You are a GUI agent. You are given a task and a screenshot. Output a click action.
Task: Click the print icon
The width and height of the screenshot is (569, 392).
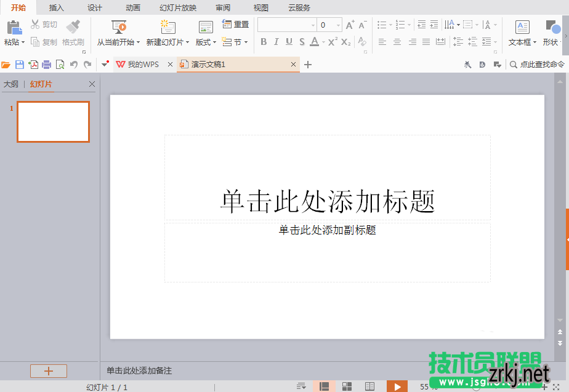click(46, 65)
